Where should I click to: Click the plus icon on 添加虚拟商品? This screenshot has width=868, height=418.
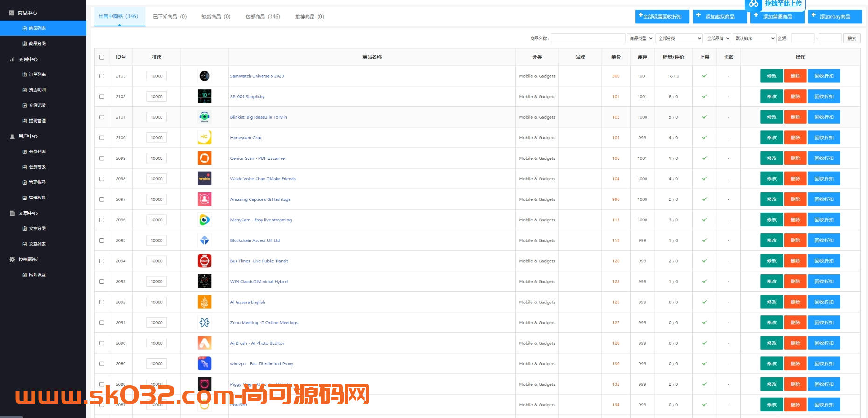point(698,15)
